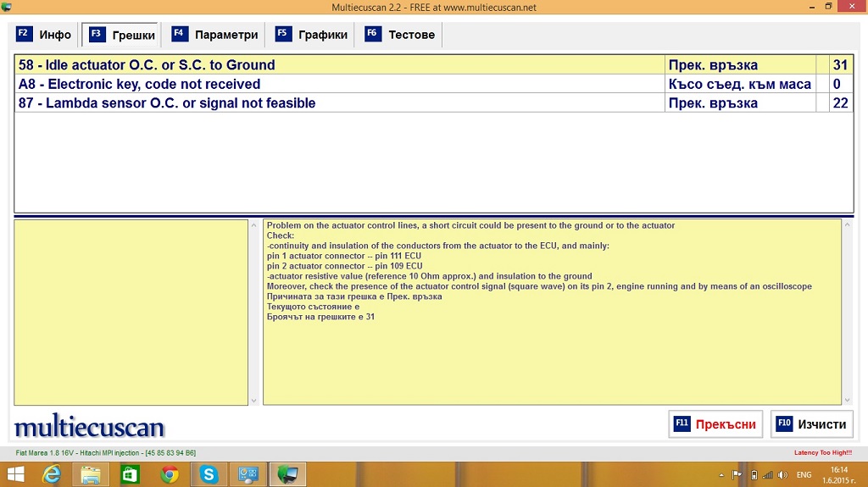Select the Тестове tab

[x=400, y=35]
